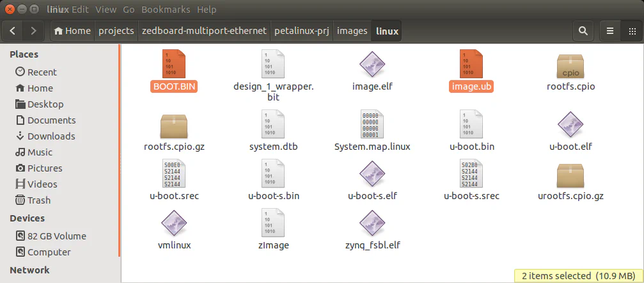
Task: Open Trash from the sidebar
Action: 38,200
